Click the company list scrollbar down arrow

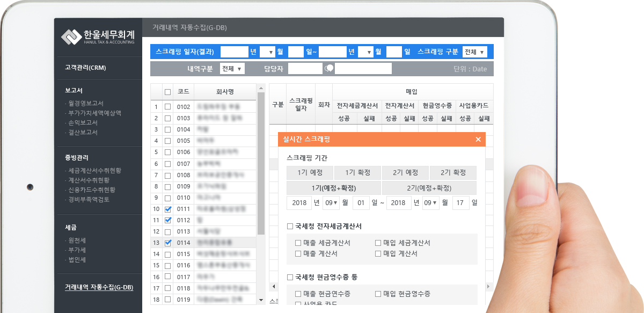(x=261, y=300)
